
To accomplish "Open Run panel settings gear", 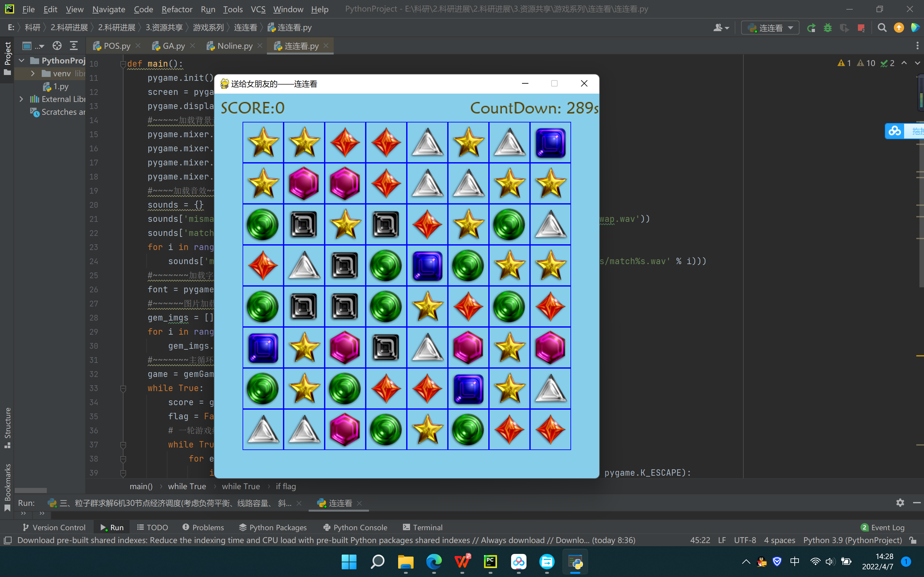I will 900,503.
